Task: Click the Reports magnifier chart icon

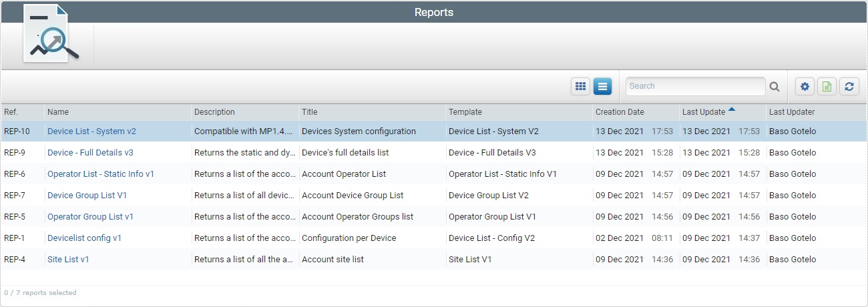Action: coord(51,35)
